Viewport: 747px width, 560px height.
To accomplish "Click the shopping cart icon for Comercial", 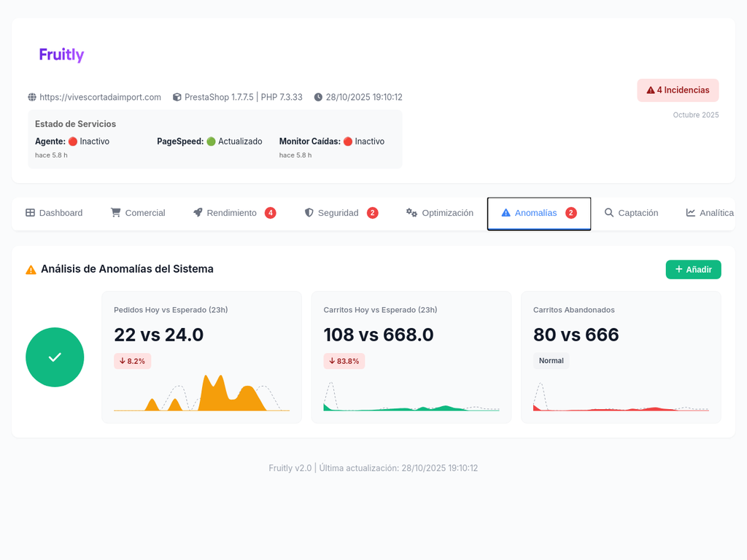I will coord(115,213).
